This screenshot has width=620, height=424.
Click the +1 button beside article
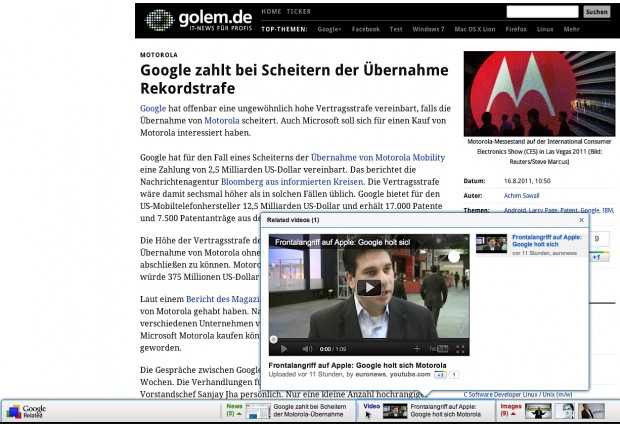point(597,257)
